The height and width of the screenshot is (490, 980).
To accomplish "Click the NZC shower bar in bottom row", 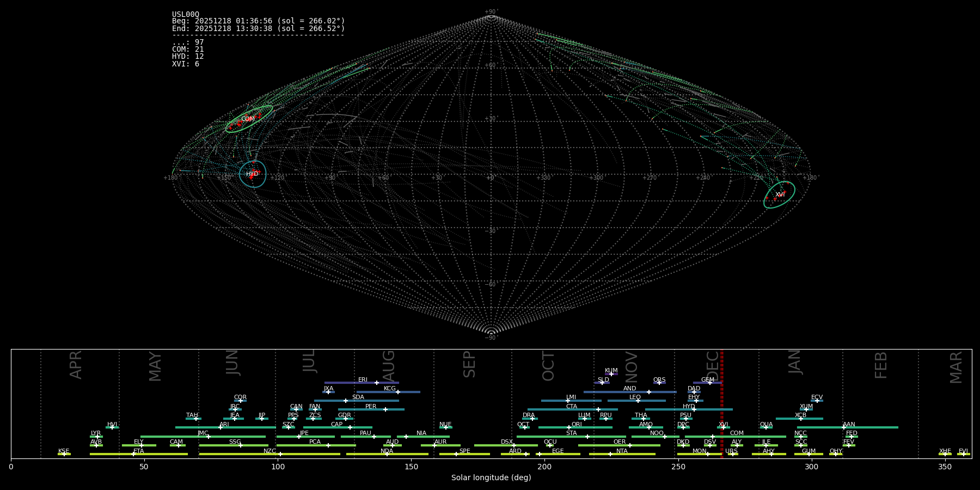I will 269,454.
